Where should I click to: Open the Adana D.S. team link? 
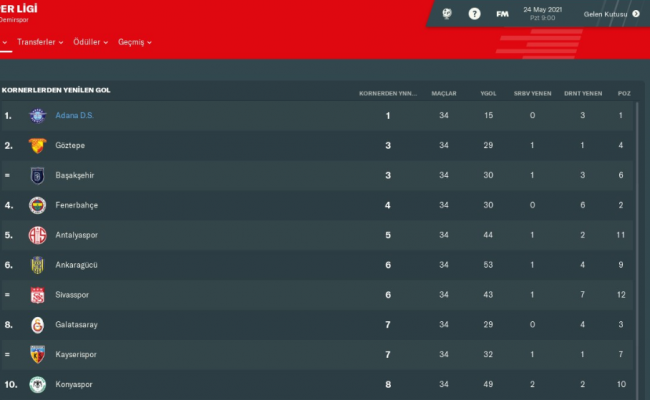coord(75,116)
